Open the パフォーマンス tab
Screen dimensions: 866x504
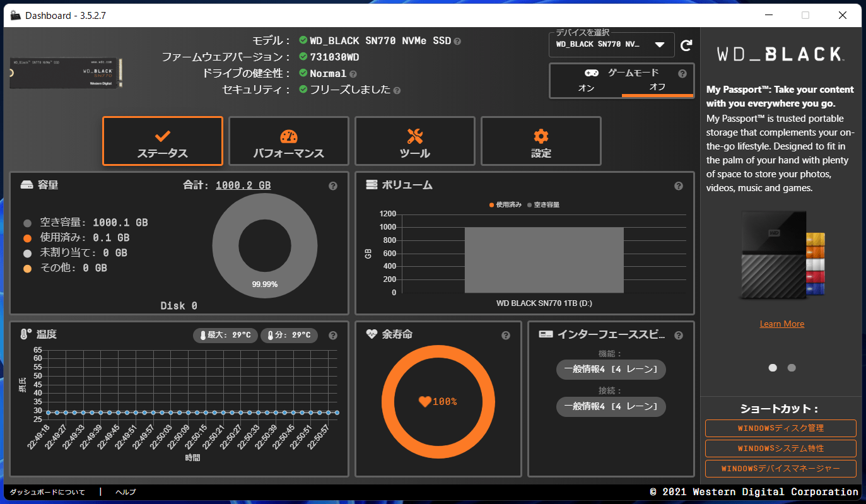[289, 141]
